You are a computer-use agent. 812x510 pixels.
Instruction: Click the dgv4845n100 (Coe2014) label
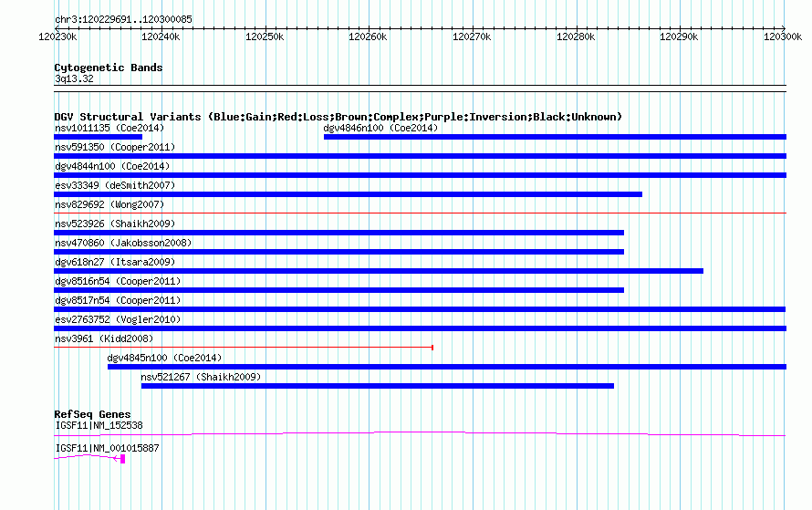tap(164, 358)
